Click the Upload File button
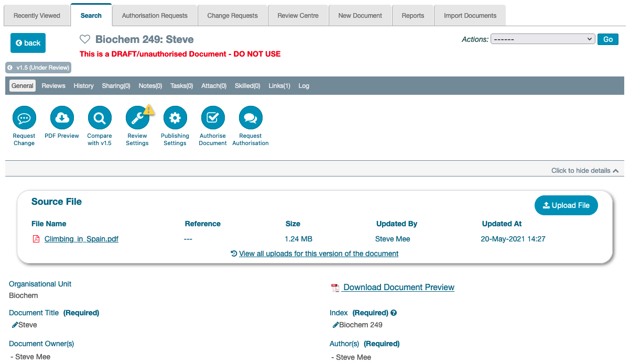 point(566,205)
